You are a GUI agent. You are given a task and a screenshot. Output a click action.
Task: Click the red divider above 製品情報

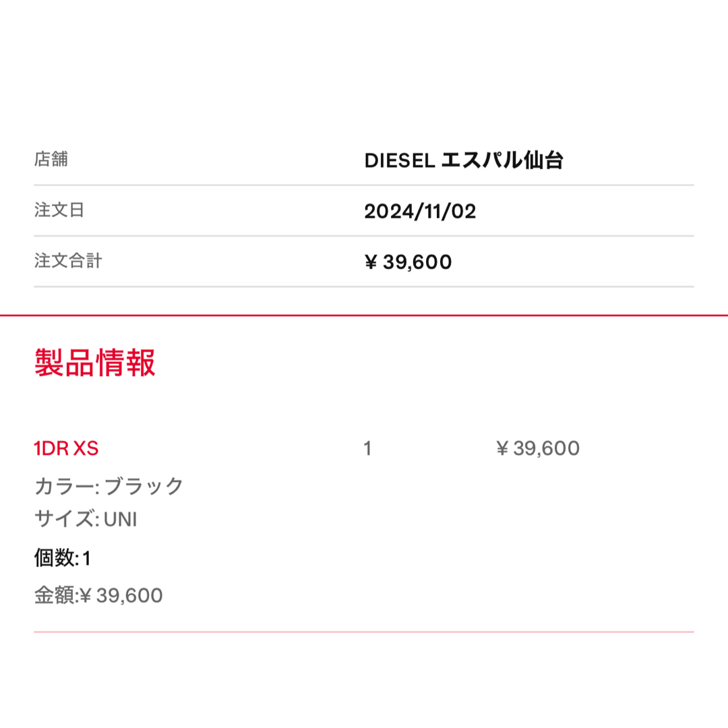pyautogui.click(x=364, y=315)
